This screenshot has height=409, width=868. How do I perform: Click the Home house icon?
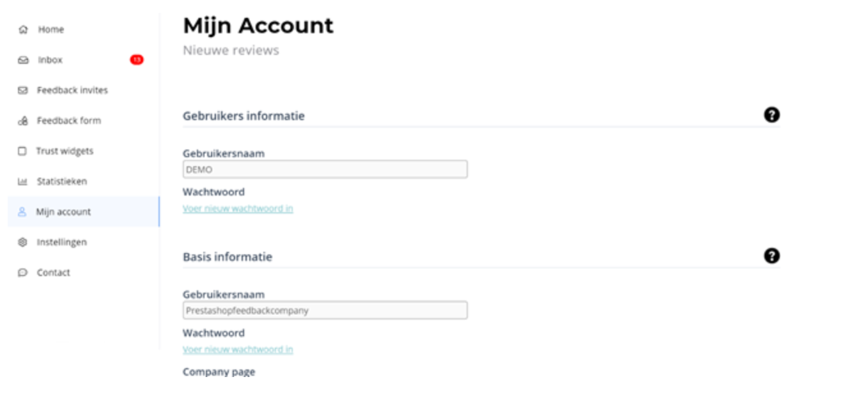(x=23, y=29)
